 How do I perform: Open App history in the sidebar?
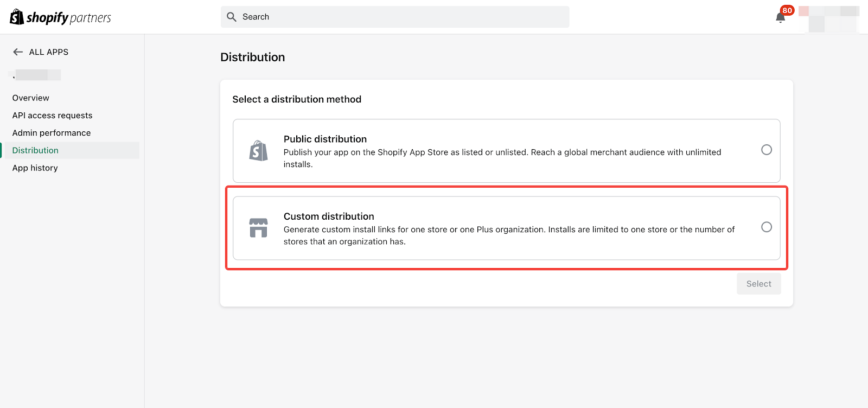(x=35, y=168)
